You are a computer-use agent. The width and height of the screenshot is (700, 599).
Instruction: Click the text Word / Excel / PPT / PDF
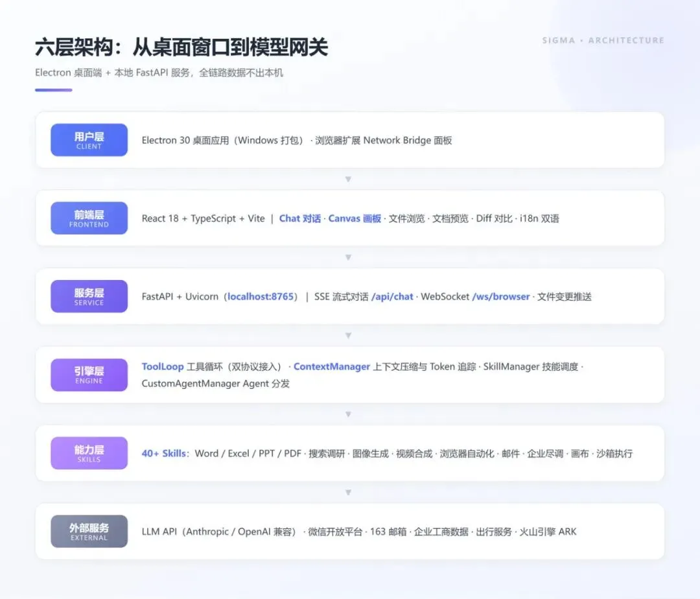[x=248, y=454]
